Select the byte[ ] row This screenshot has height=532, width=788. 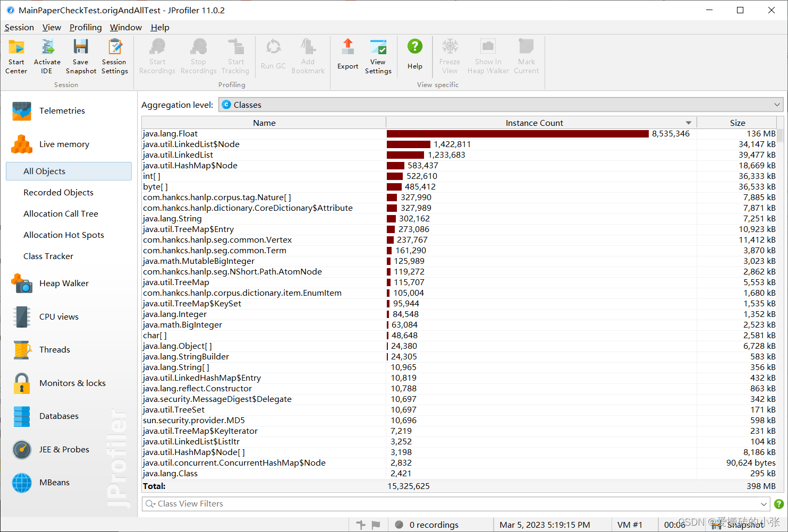pos(459,187)
